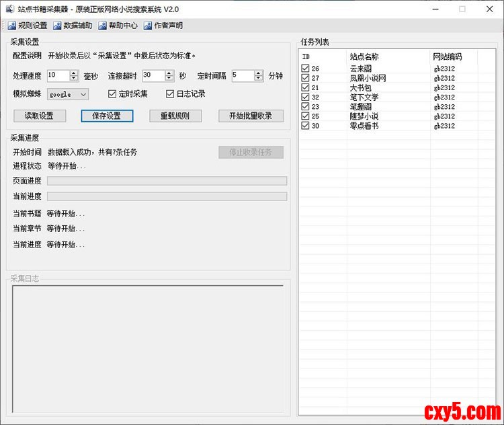504x425 pixels.
Task: Uncheck task ID 30 零点看书
Action: [305, 126]
